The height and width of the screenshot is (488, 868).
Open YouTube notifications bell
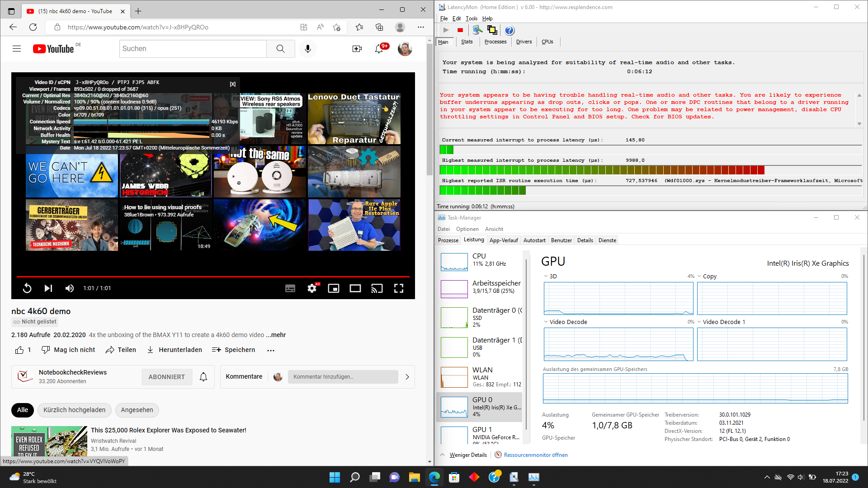[379, 49]
